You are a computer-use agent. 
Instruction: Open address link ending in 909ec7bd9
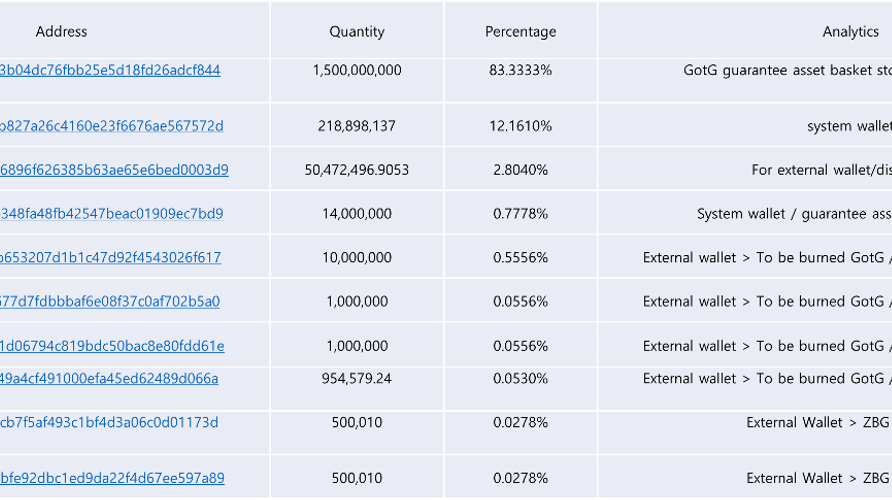click(x=112, y=214)
